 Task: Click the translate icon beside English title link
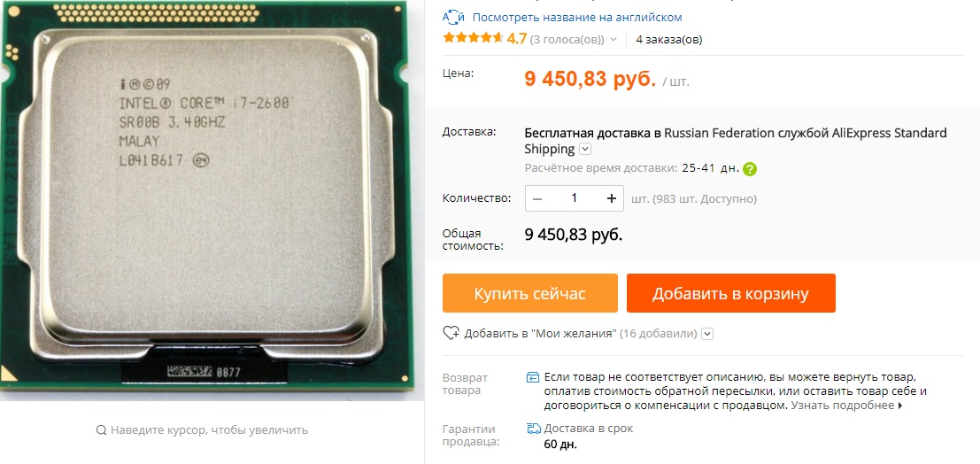click(x=454, y=17)
